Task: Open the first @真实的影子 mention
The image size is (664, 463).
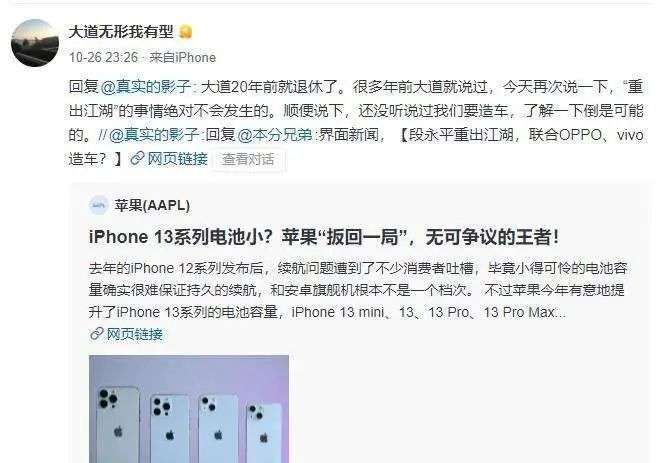Action: coord(147,87)
